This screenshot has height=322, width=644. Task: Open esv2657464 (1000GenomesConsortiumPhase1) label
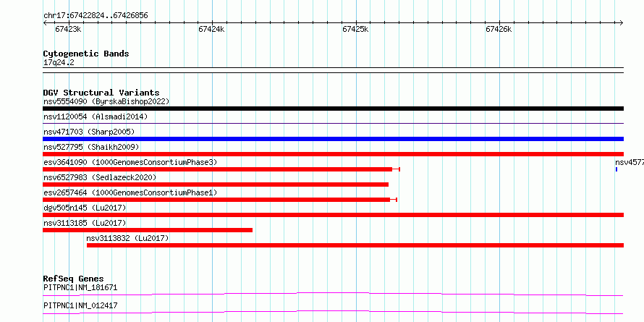click(x=130, y=192)
